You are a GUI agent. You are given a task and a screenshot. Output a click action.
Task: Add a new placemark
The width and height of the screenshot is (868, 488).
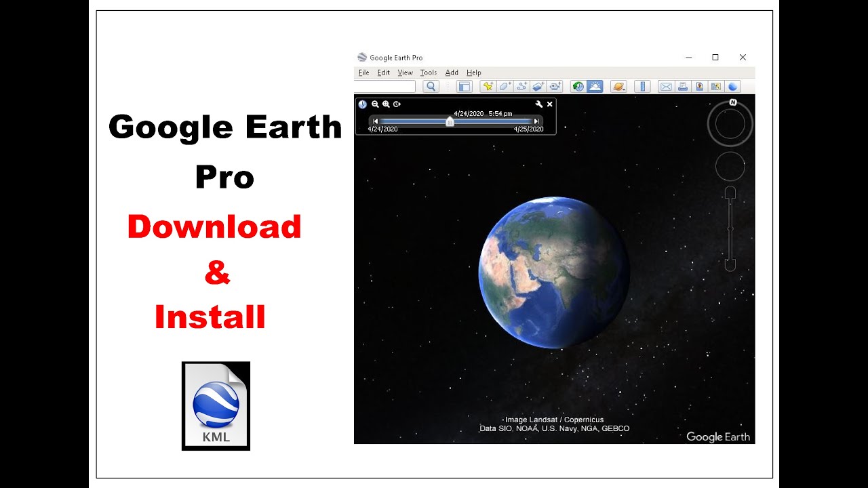click(488, 86)
